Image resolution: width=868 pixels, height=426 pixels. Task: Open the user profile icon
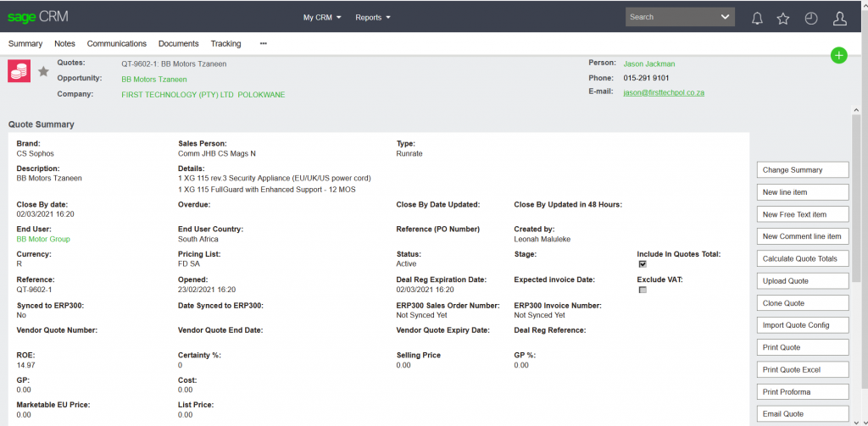(839, 18)
